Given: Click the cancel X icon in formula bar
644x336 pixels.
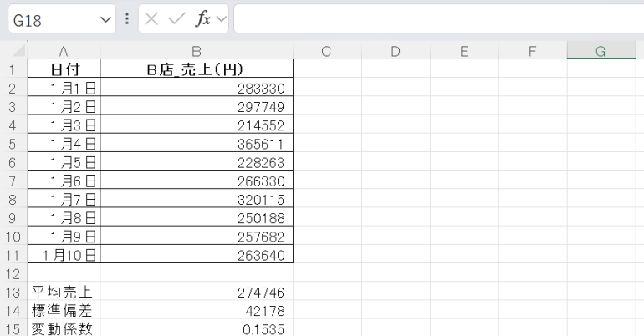Looking at the screenshot, I should 151,19.
